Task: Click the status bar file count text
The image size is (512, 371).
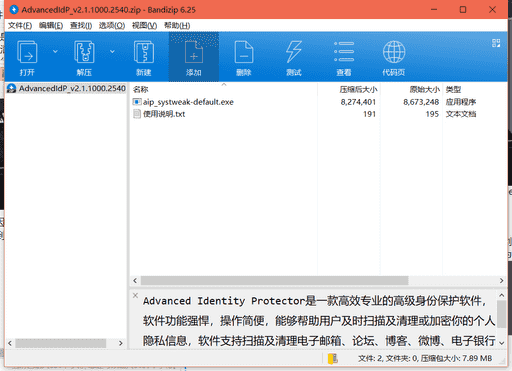Action: click(425, 359)
